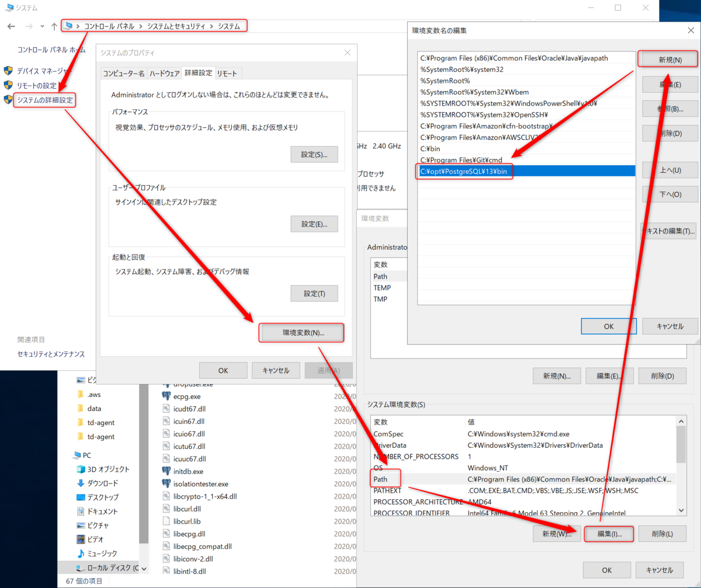This screenshot has width=701, height=588.
Task: Switch to the ハードウェア tab
Action: click(164, 74)
